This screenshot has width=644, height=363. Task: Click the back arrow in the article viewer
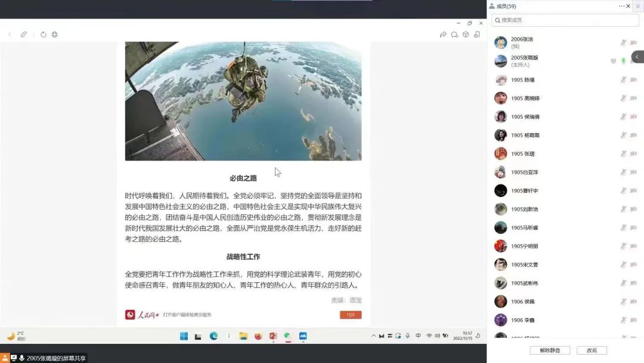(x=10, y=35)
